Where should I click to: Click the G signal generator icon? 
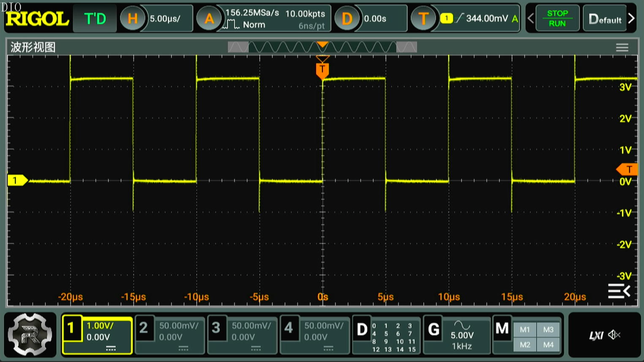point(433,329)
